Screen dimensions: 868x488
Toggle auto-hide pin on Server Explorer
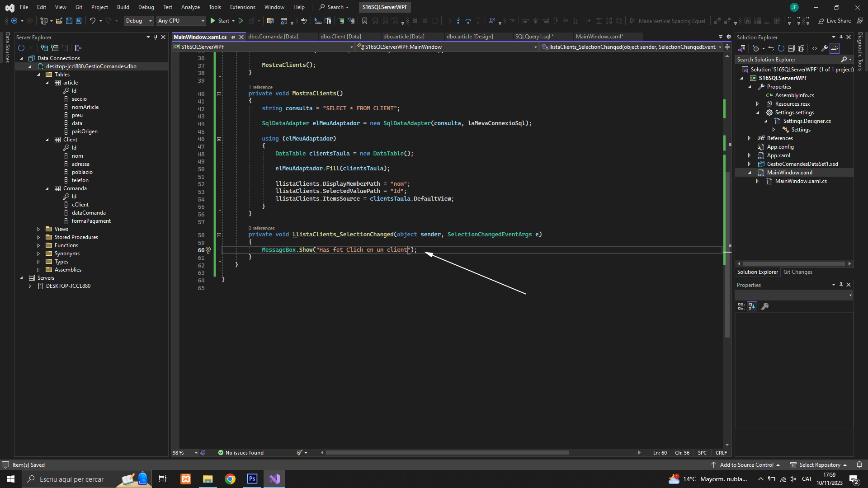(x=156, y=37)
